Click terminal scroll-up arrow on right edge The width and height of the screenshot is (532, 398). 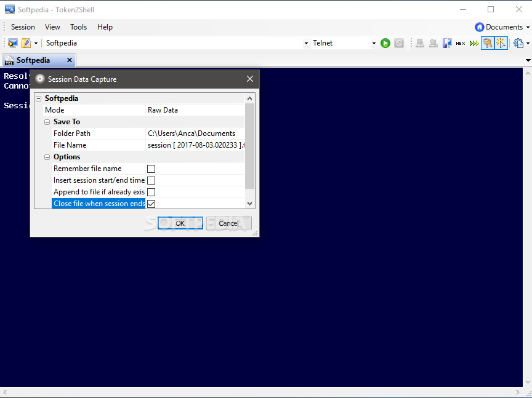(x=528, y=73)
